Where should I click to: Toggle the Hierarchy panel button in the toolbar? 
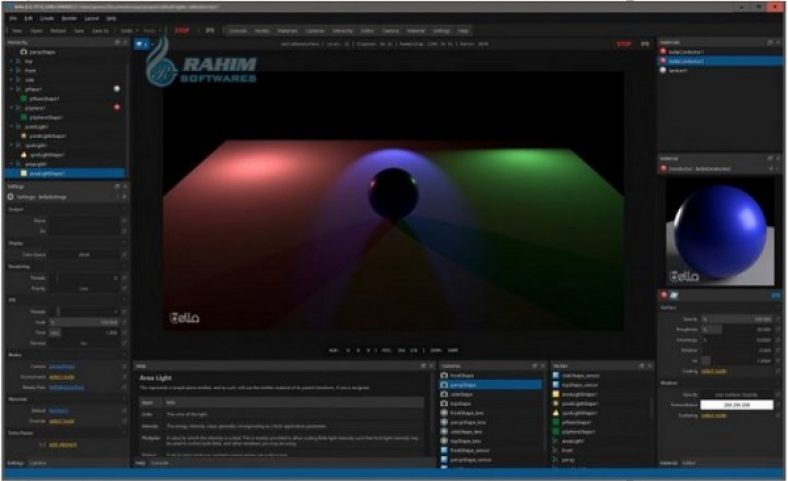coord(343,31)
